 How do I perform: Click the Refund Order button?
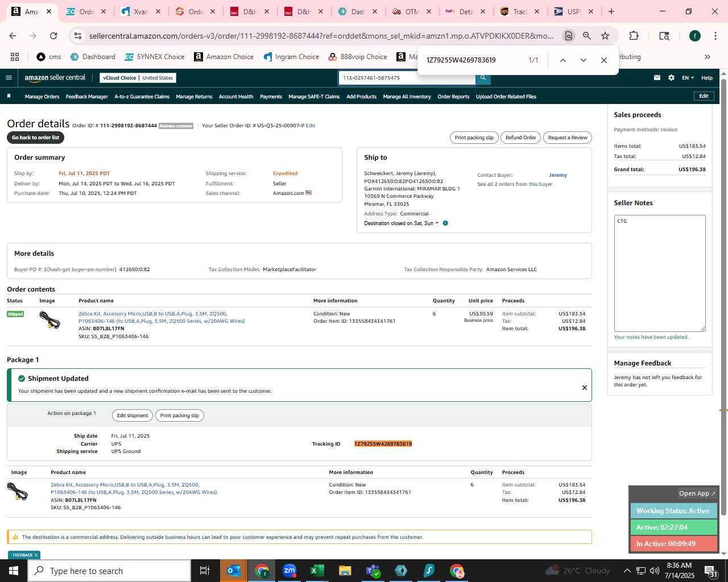pos(520,138)
